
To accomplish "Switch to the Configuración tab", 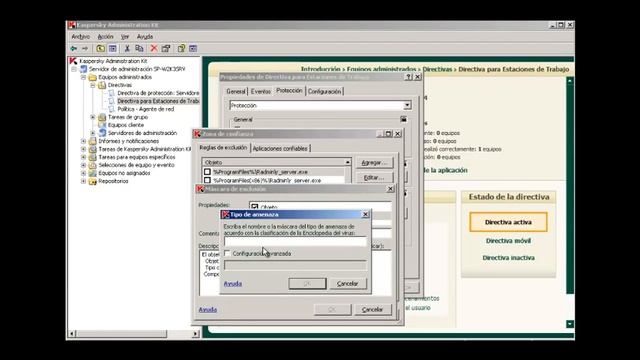I will click(324, 91).
